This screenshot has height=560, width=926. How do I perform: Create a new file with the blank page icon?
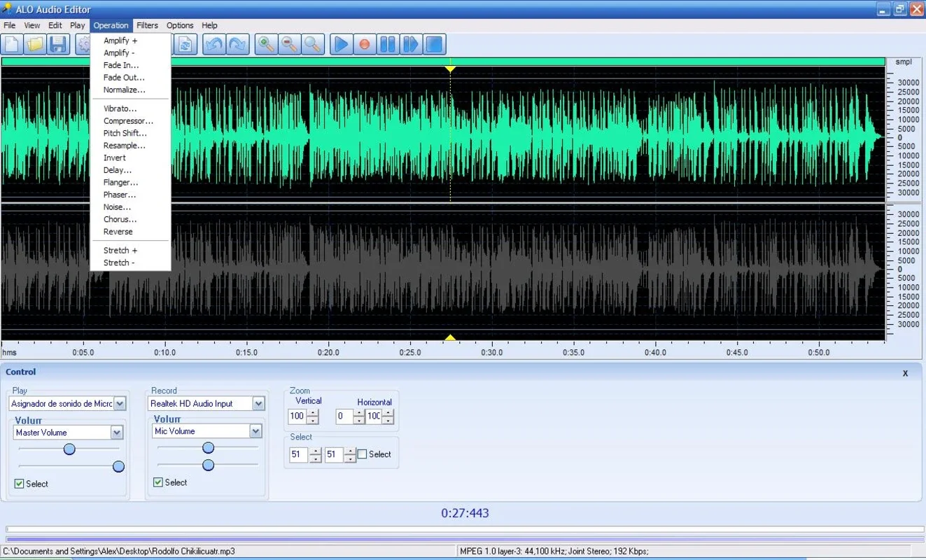(12, 44)
